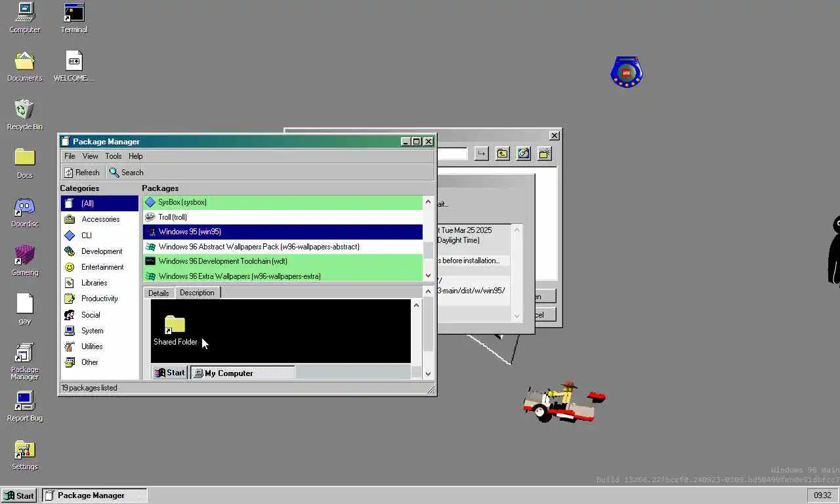
Task: Select the Productivity category
Action: pos(100,299)
